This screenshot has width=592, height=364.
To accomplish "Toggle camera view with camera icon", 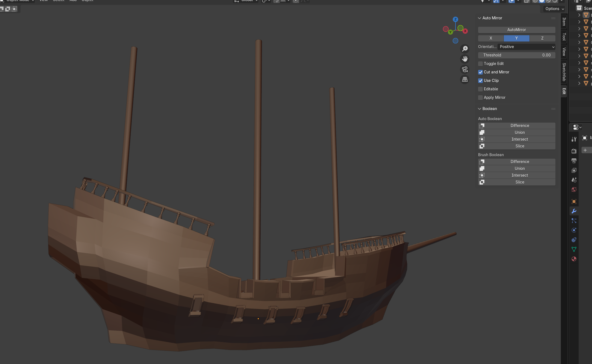I will [x=464, y=69].
